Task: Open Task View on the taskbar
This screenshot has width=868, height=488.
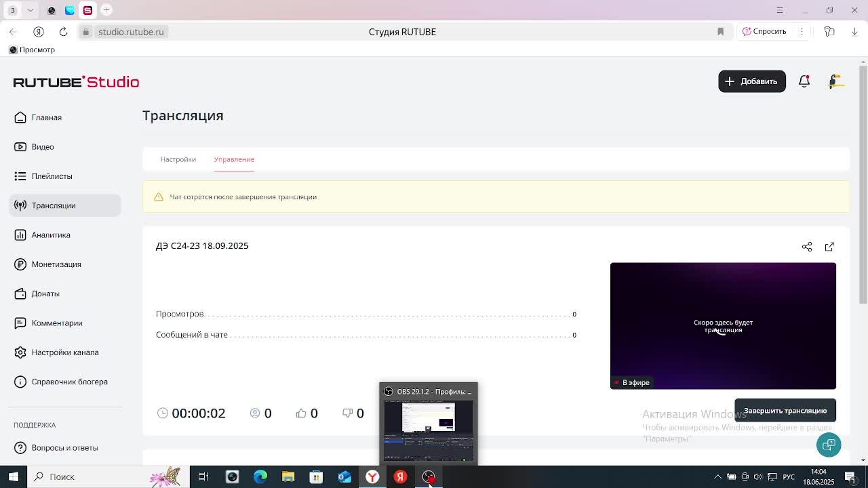Action: (203, 476)
